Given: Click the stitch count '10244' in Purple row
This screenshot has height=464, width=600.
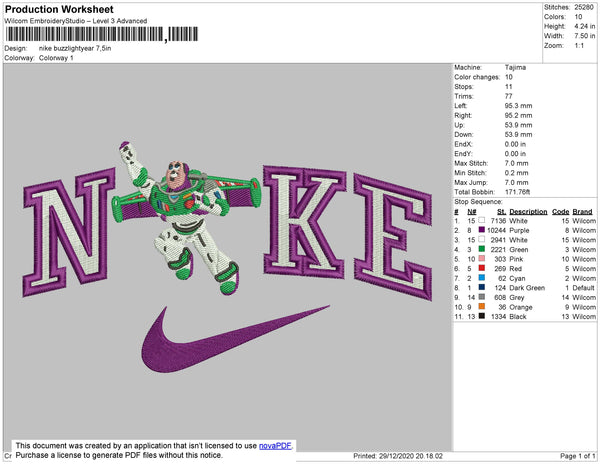Looking at the screenshot, I should click(496, 230).
